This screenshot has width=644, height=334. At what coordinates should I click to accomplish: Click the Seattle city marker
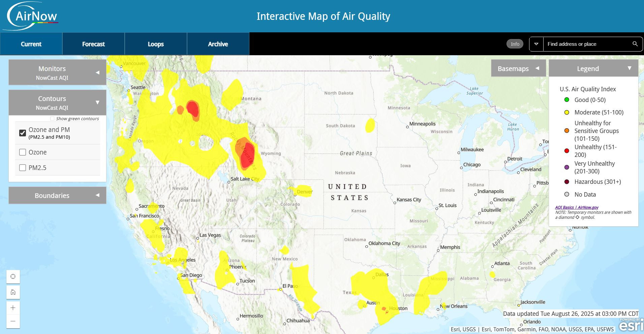click(x=128, y=91)
